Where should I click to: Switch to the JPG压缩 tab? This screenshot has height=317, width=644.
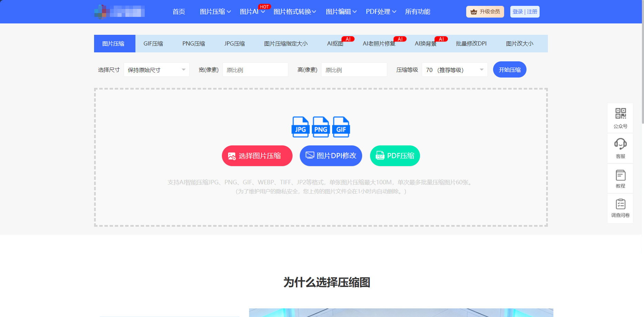(235, 44)
